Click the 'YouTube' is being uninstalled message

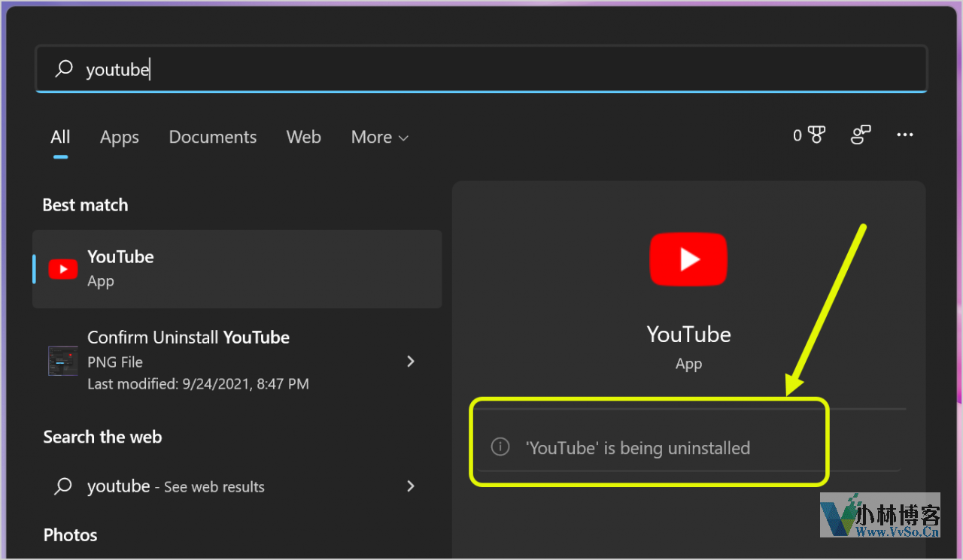pyautogui.click(x=637, y=449)
